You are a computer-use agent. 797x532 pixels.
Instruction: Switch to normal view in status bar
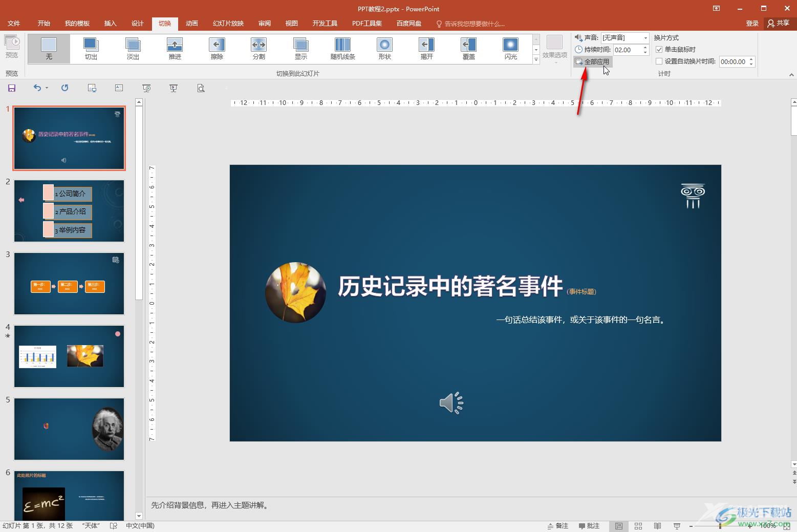pos(619,526)
